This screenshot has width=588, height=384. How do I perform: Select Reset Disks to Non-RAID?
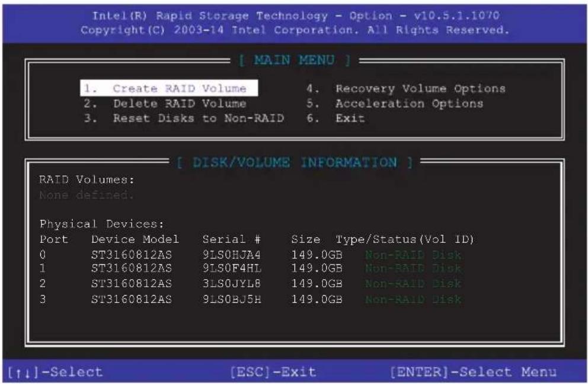click(184, 119)
